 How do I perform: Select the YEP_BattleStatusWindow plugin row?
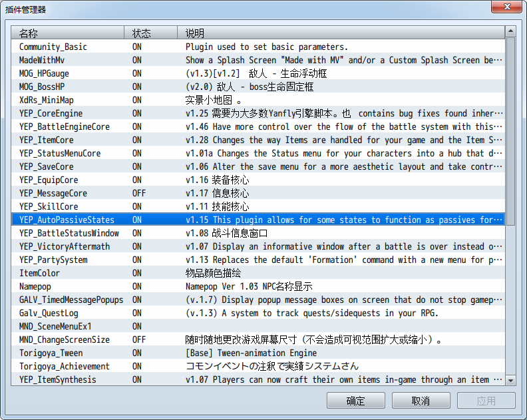pyautogui.click(x=258, y=233)
